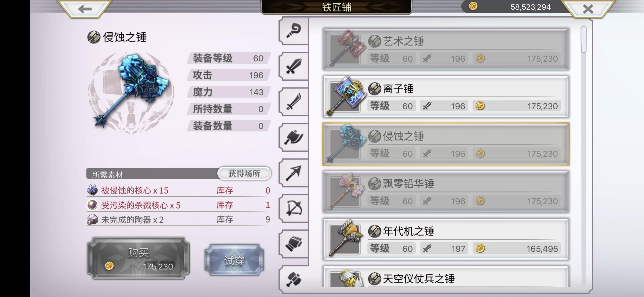Select the staff weapon category tab
The width and height of the screenshot is (644, 297).
pos(294,31)
